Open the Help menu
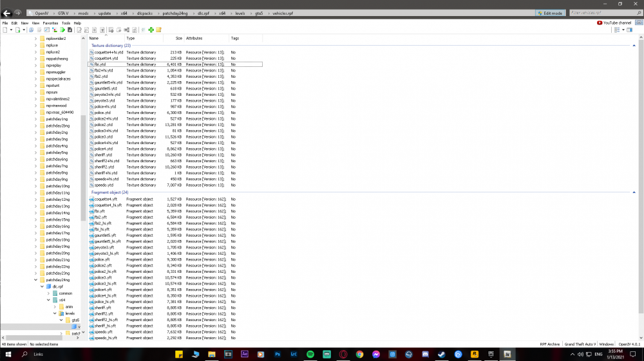This screenshot has height=361, width=644. coord(77,23)
